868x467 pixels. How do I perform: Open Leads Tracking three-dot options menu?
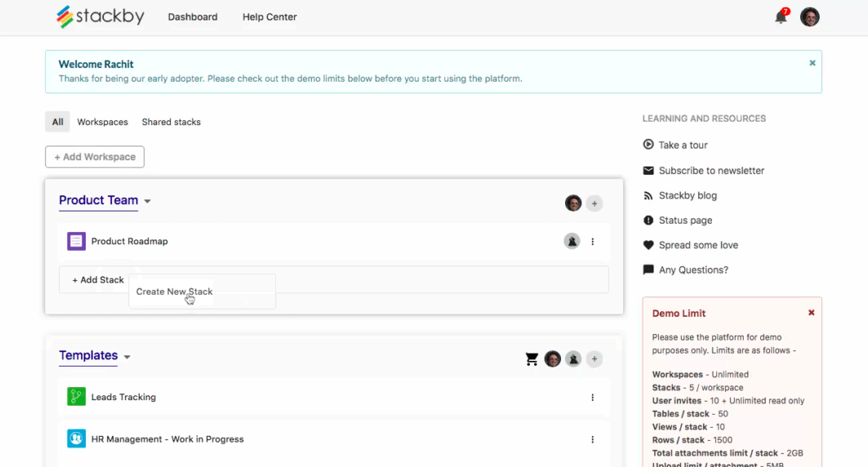coord(592,398)
